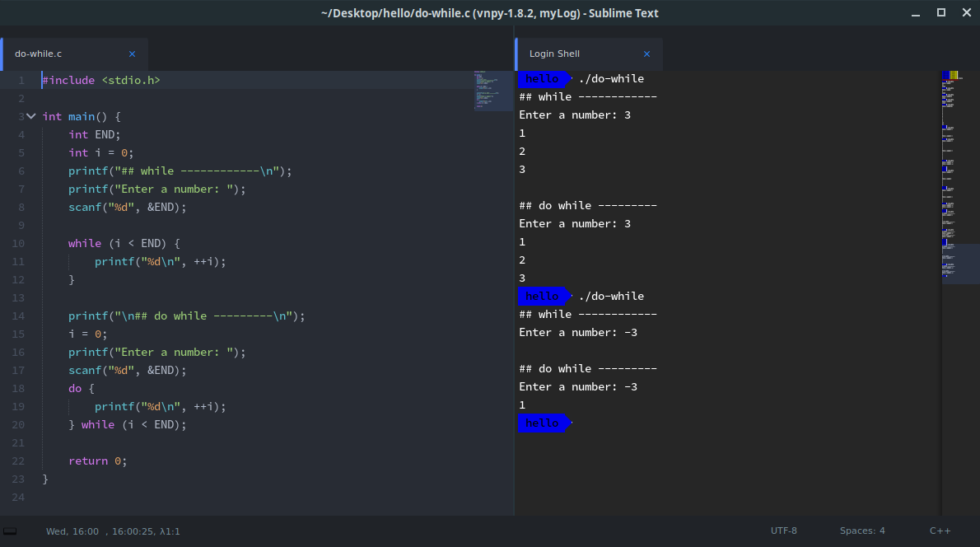This screenshot has height=547, width=980.
Task: Close the Login Shell tab
Action: pyautogui.click(x=646, y=54)
